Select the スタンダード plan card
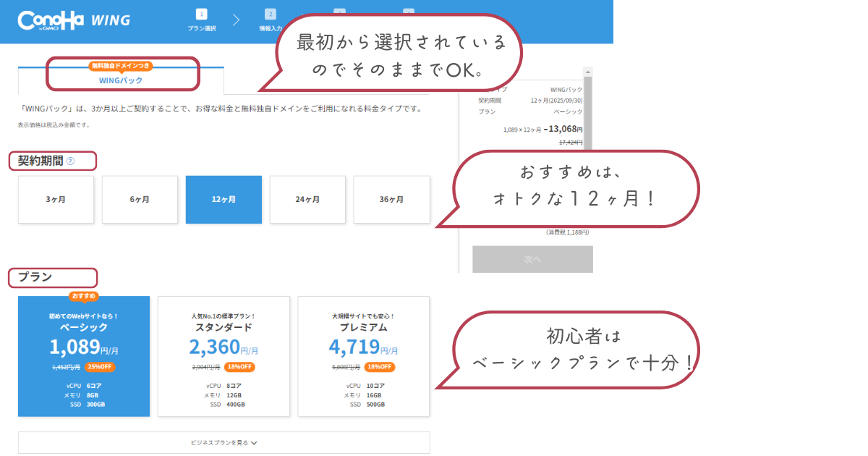 click(224, 356)
